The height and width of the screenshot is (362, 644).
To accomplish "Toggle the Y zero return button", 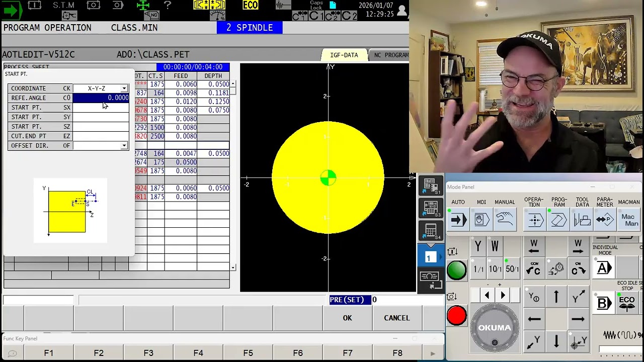I will point(534,297).
